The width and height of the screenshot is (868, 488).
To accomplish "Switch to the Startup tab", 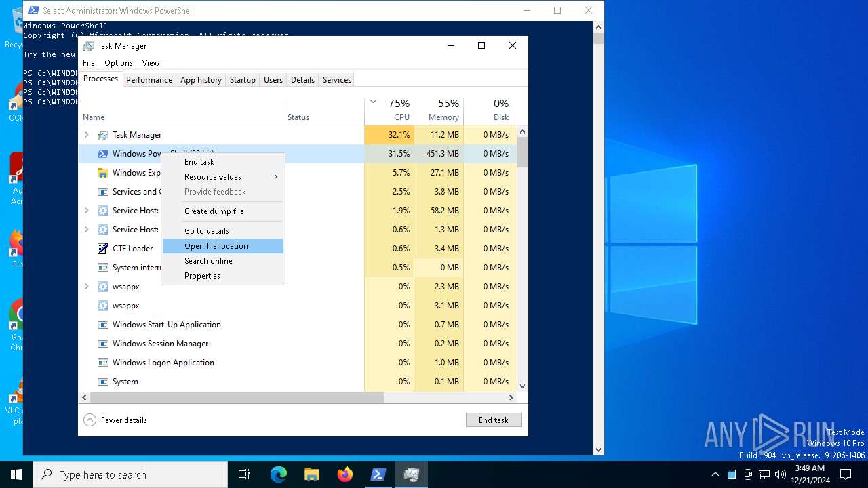I will coord(243,80).
